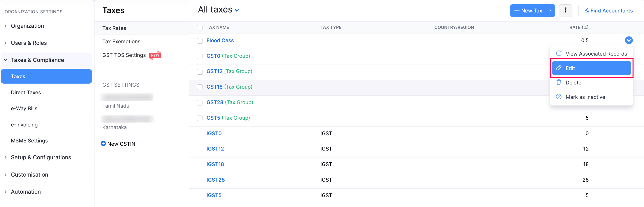
Task: Click the pencil icon beside Edit
Action: [558, 68]
